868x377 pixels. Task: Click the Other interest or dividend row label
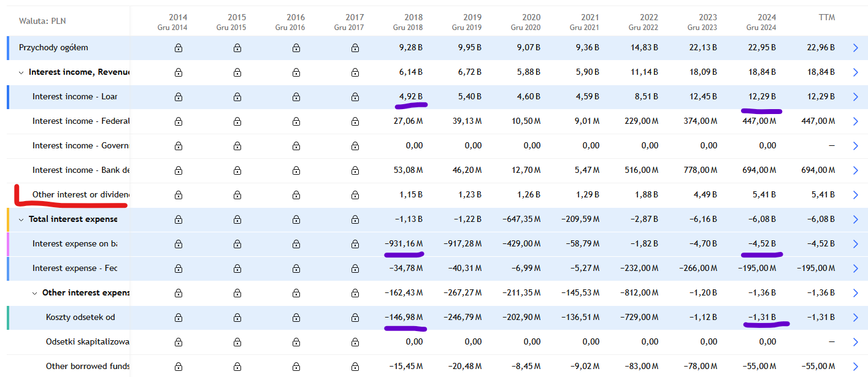[80, 195]
